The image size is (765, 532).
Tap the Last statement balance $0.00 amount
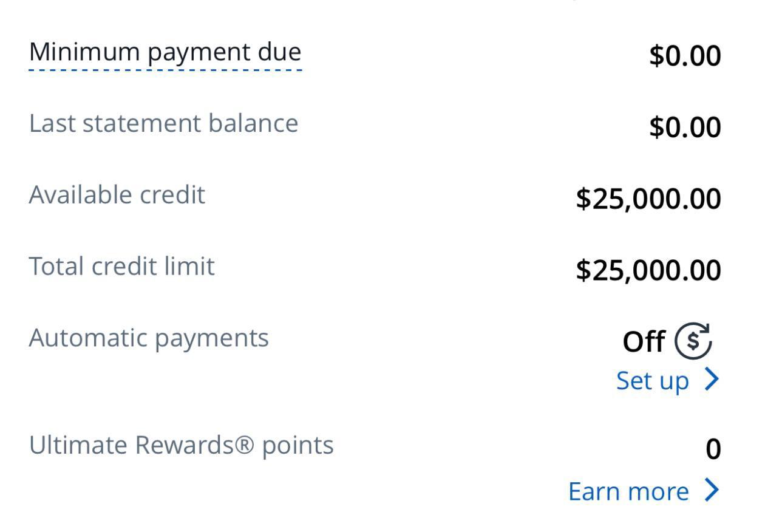click(x=685, y=128)
